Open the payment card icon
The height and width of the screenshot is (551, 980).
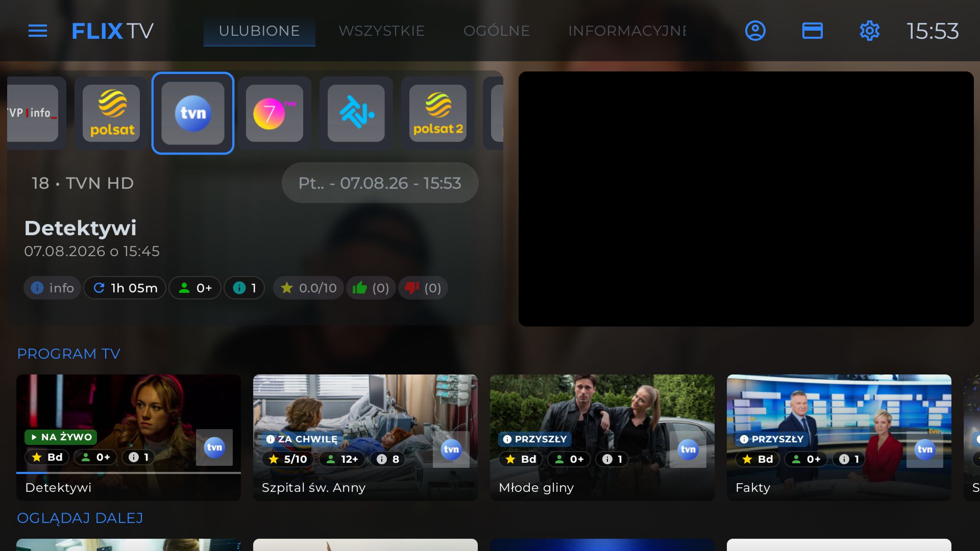813,31
